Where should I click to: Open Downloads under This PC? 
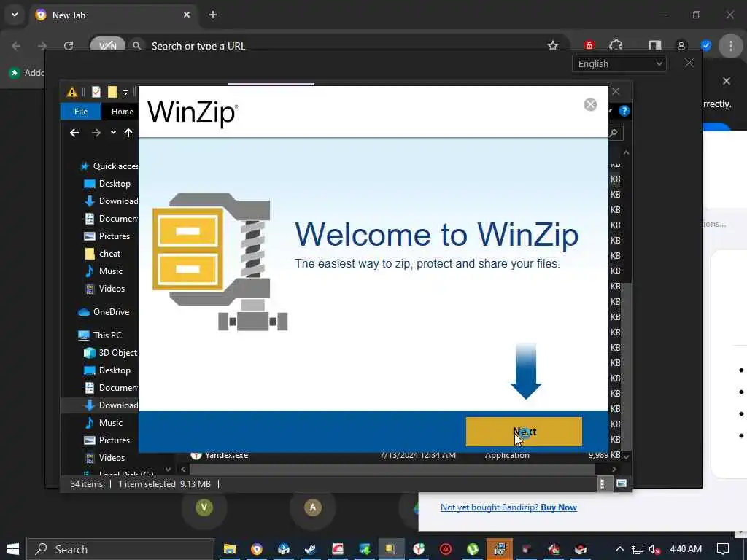point(111,405)
